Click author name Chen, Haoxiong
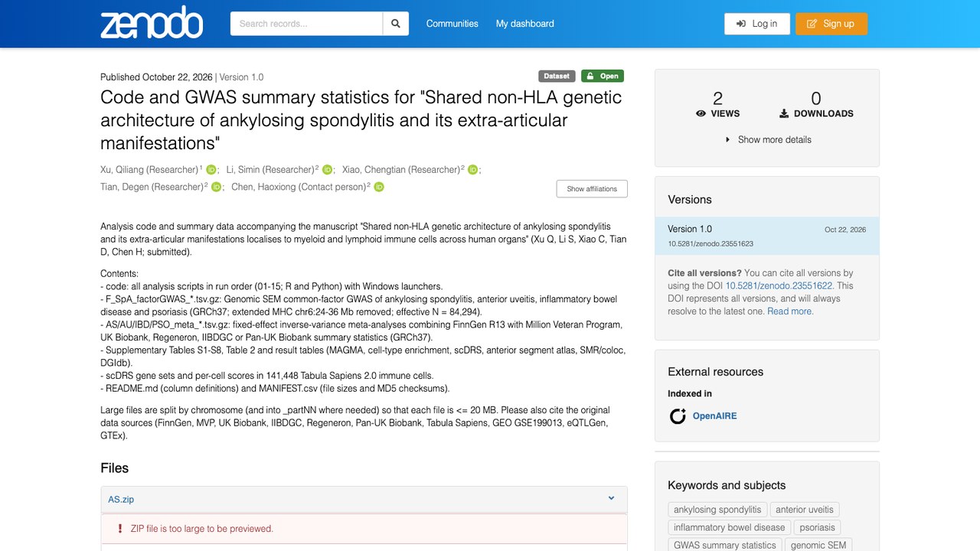 click(299, 187)
